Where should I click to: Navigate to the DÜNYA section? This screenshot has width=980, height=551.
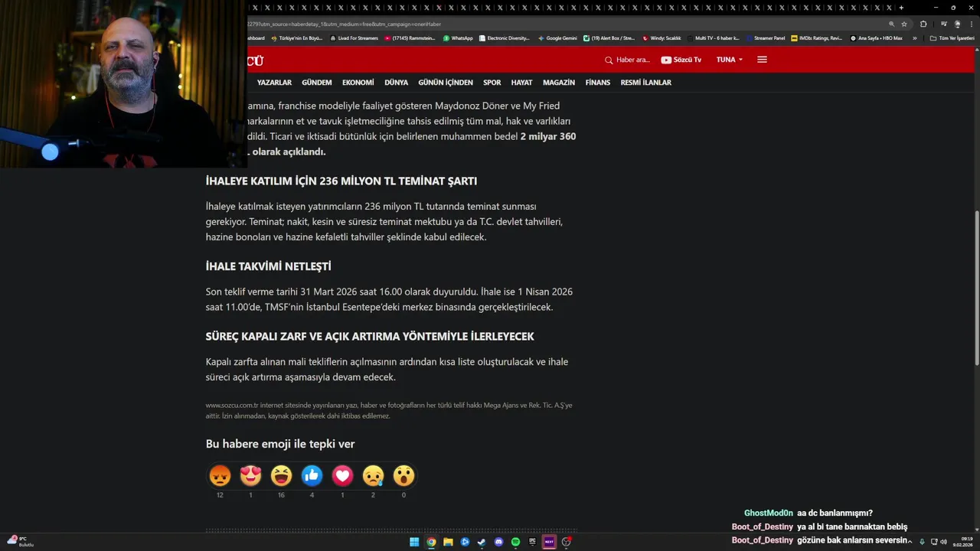pos(396,83)
